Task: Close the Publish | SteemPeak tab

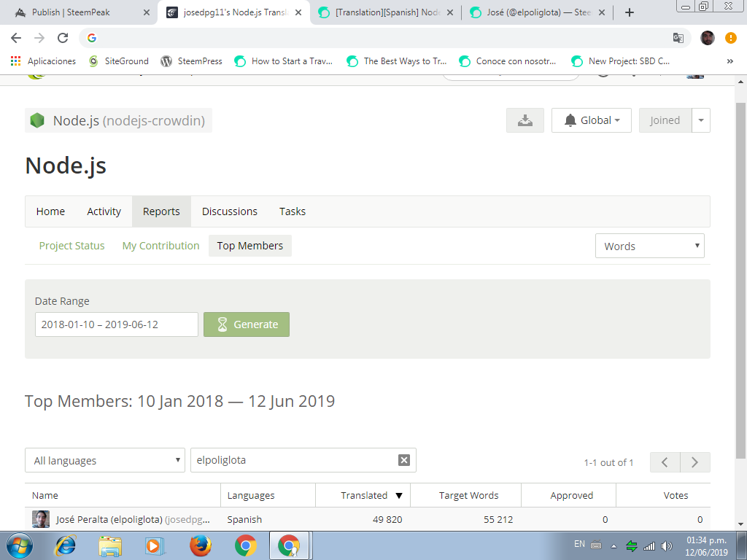Action: click(x=147, y=12)
